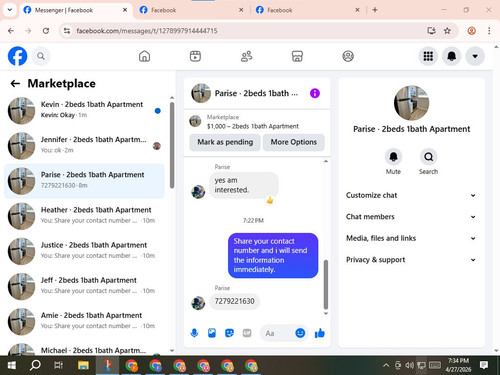
Task: Open the emoji picker smiley
Action: [300, 333]
